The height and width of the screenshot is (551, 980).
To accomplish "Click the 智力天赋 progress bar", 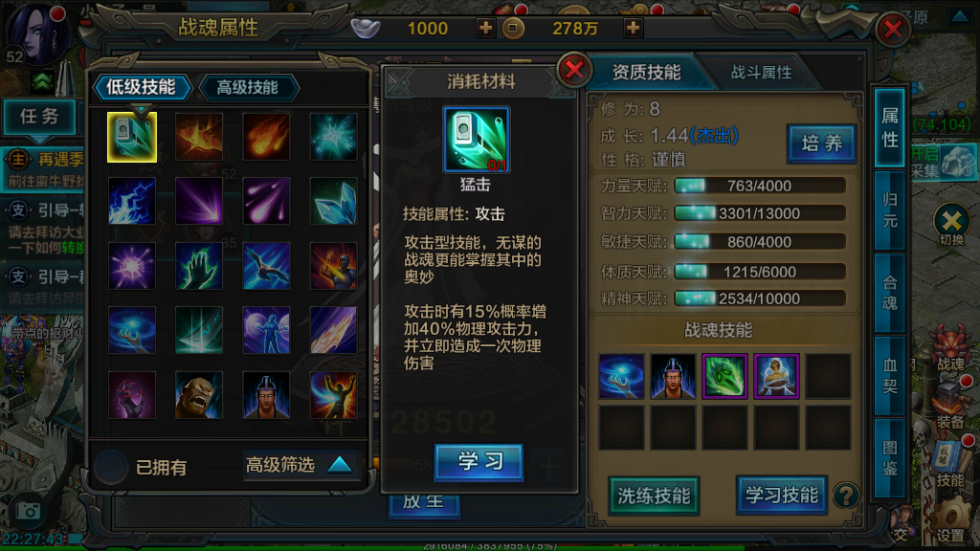I will pos(760,213).
